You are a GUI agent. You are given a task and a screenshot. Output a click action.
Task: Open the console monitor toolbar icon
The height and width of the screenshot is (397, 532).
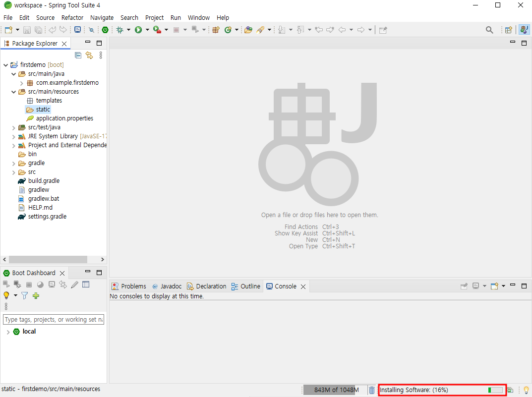click(78, 30)
